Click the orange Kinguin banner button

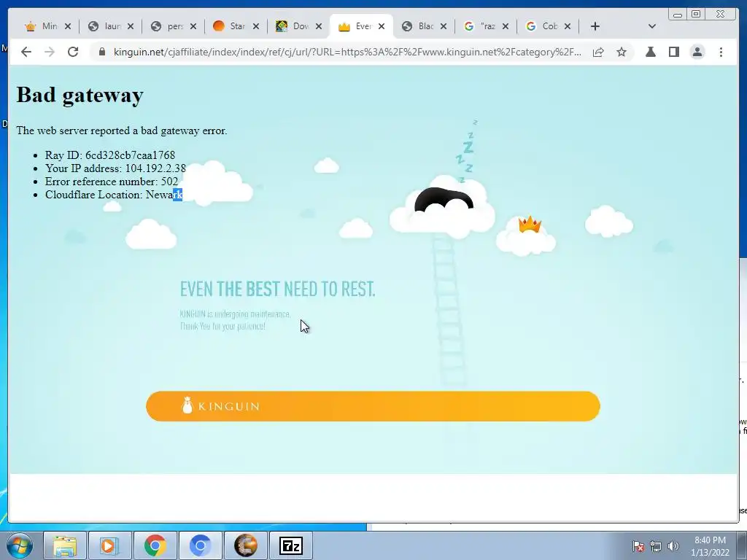(x=373, y=406)
